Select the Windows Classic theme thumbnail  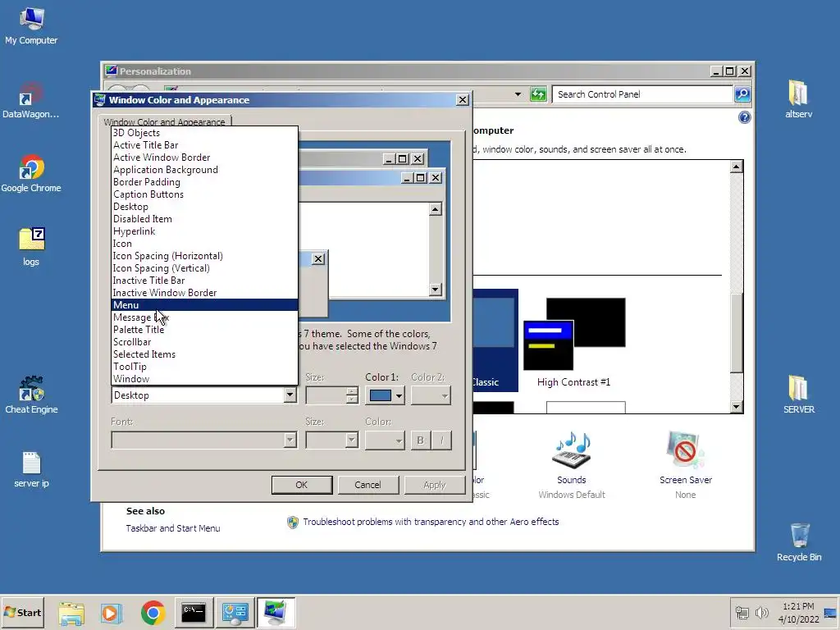coord(495,340)
